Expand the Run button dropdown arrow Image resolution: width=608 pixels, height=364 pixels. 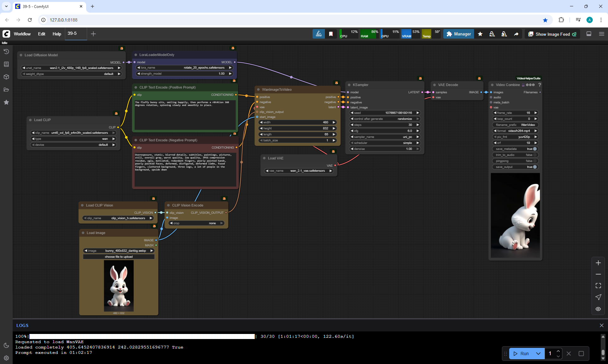click(538, 354)
